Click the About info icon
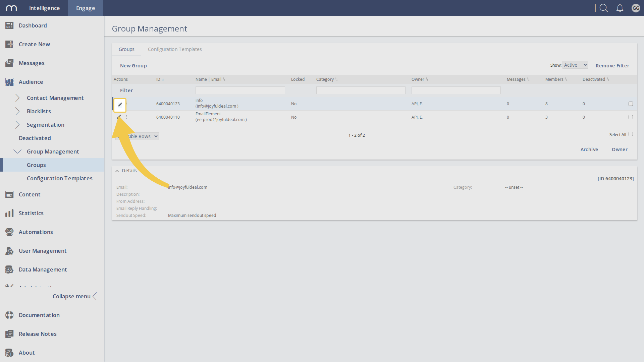 (x=9, y=353)
